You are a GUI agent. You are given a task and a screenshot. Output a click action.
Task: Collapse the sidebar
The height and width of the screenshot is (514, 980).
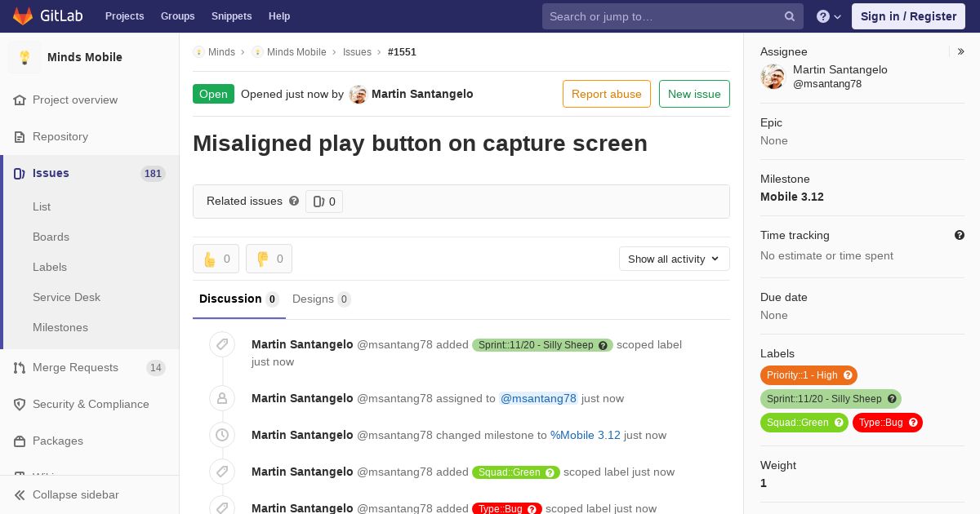click(x=90, y=494)
